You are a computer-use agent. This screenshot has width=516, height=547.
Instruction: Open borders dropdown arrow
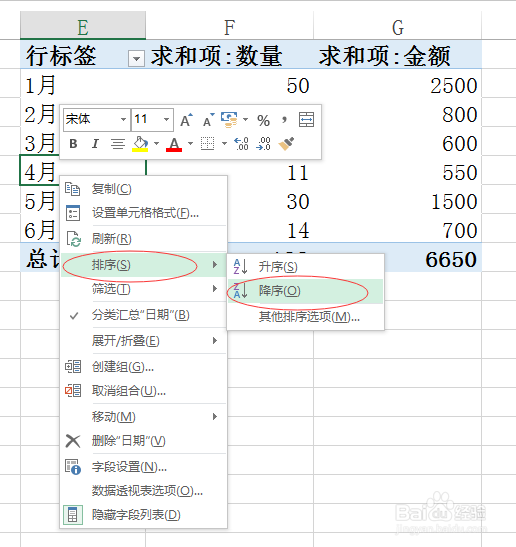[224, 143]
